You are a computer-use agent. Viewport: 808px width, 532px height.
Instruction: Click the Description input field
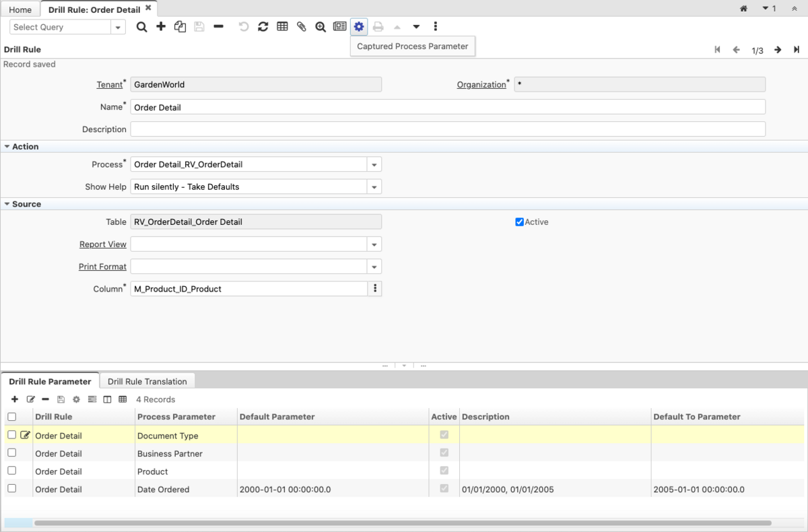point(447,129)
